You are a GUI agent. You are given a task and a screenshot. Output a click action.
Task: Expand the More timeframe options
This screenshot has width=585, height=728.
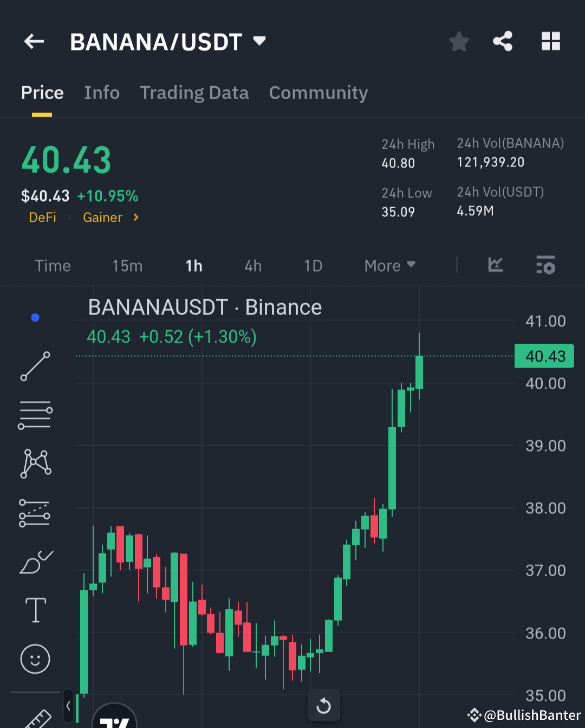point(389,266)
